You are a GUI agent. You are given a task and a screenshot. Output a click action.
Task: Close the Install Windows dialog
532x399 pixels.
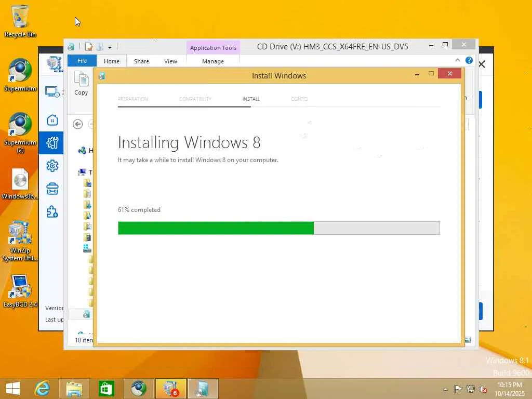coord(449,73)
